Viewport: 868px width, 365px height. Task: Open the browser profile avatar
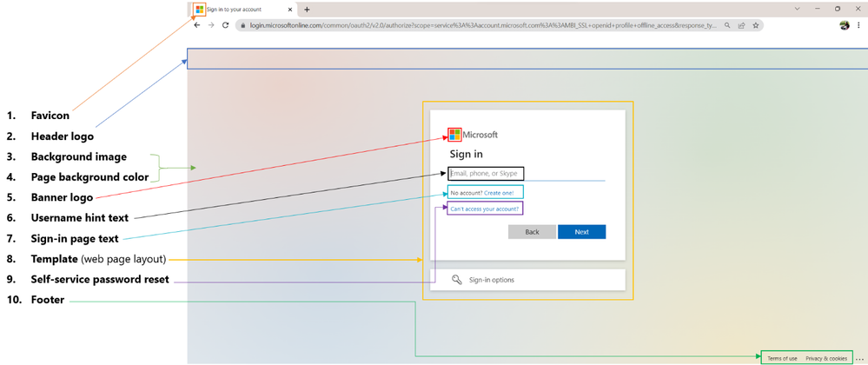pos(845,25)
